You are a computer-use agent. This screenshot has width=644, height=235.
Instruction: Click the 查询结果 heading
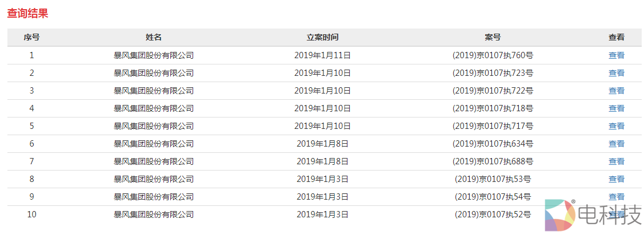click(27, 14)
